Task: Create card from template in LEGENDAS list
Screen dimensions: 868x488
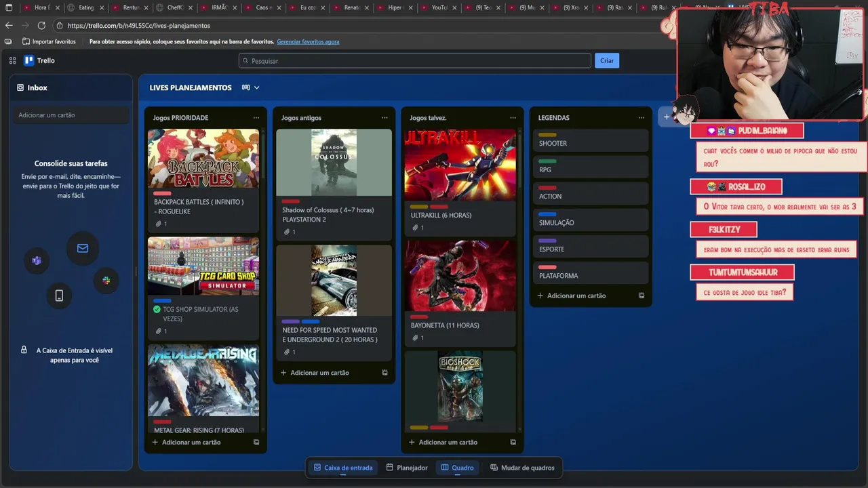Action: [x=642, y=296]
